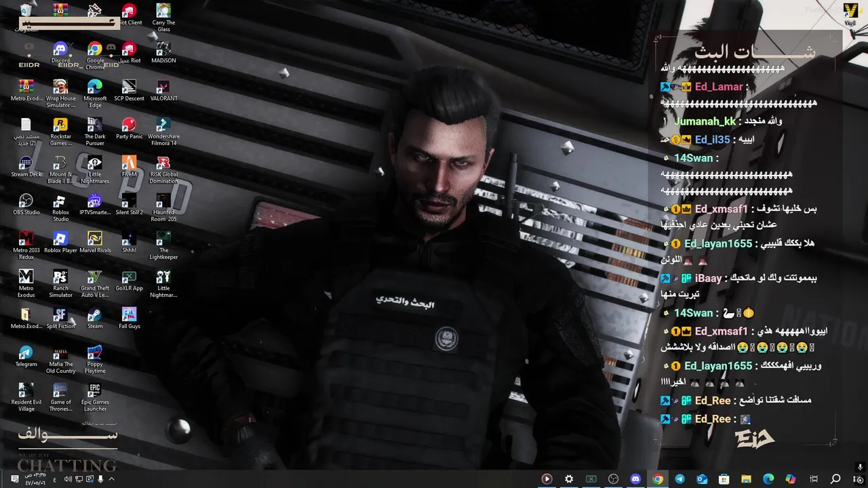Image resolution: width=868 pixels, height=488 pixels.
Task: Open Outlook from the taskbar
Action: [x=702, y=479]
